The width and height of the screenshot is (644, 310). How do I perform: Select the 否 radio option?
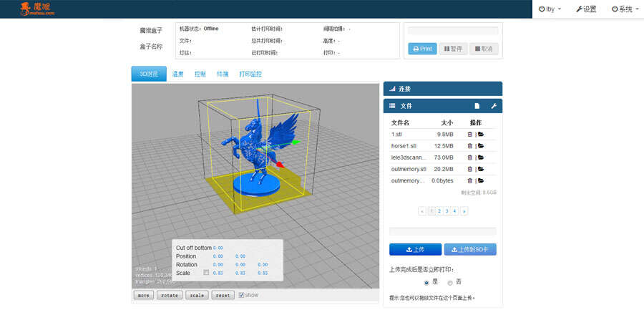[449, 282]
